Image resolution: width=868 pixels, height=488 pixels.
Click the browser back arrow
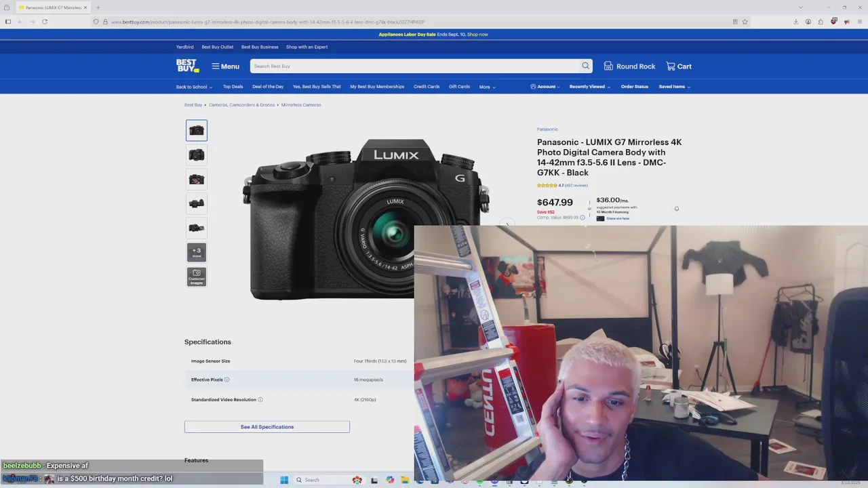pos(20,22)
